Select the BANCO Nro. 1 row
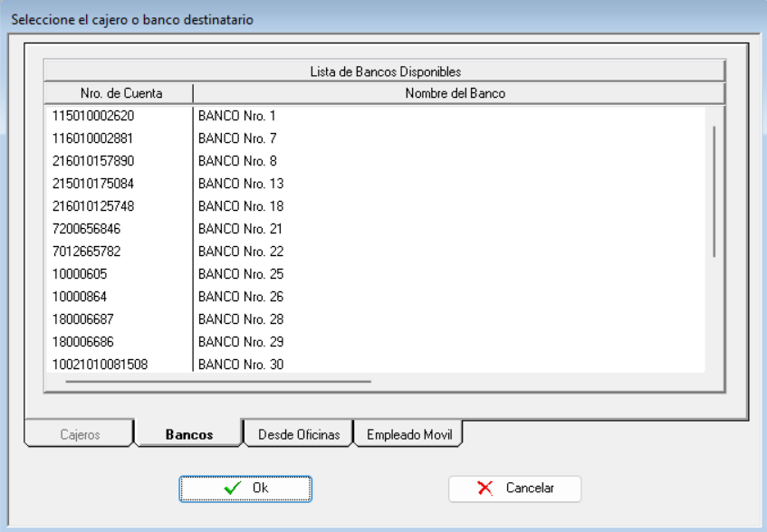This screenshot has height=532, width=767. click(x=237, y=116)
